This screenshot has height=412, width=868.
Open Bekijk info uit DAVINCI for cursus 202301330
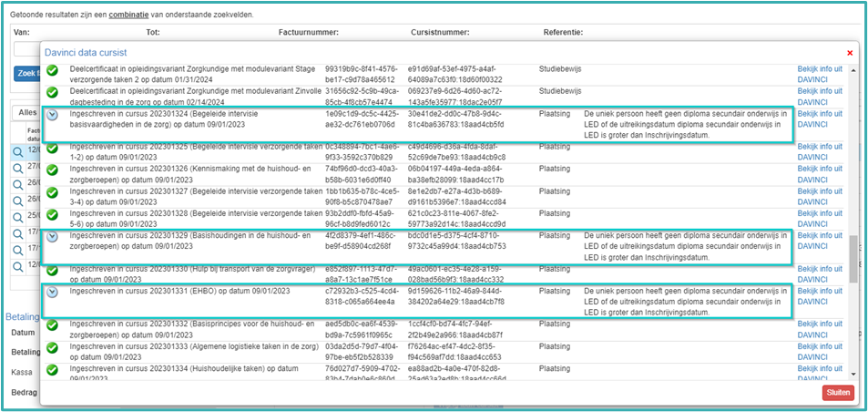820,274
